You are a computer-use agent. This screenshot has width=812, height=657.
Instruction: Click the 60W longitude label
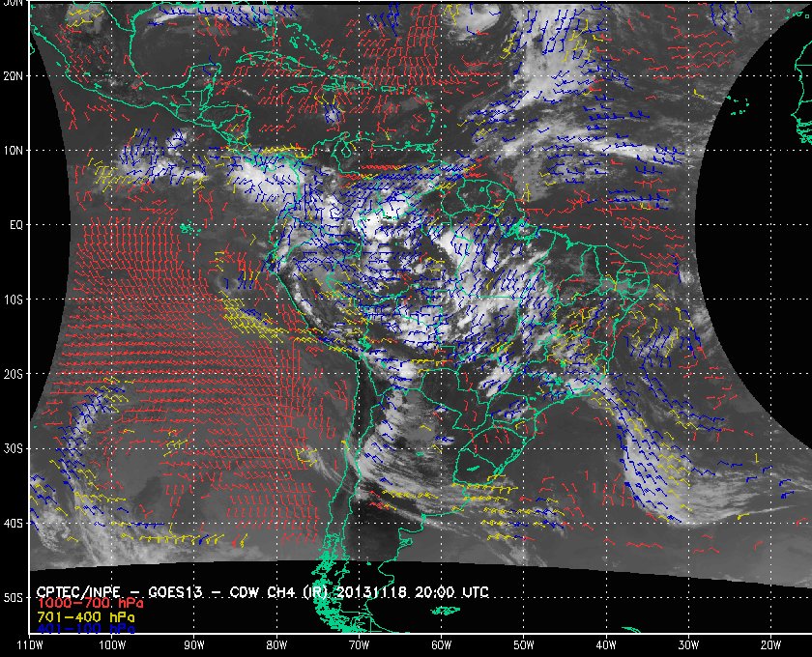[x=441, y=644]
